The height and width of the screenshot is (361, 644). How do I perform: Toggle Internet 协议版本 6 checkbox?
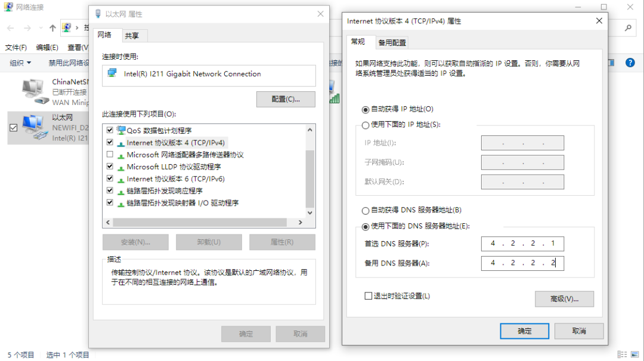click(110, 178)
